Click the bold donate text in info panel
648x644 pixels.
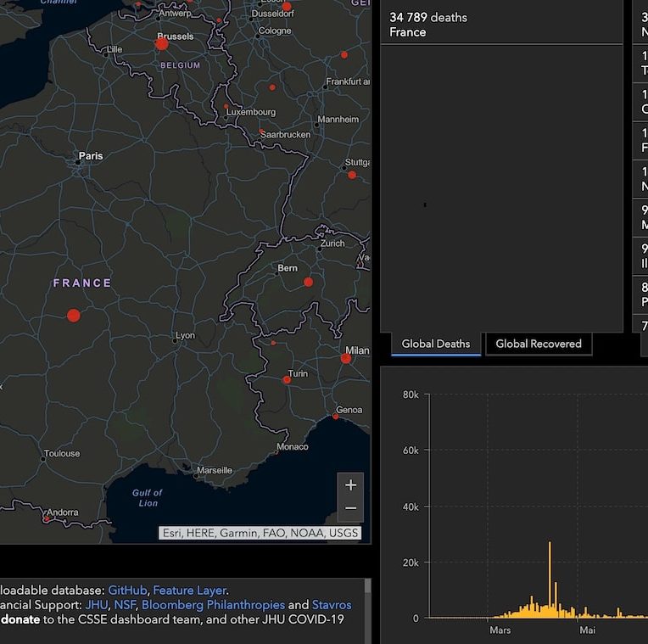pos(20,619)
